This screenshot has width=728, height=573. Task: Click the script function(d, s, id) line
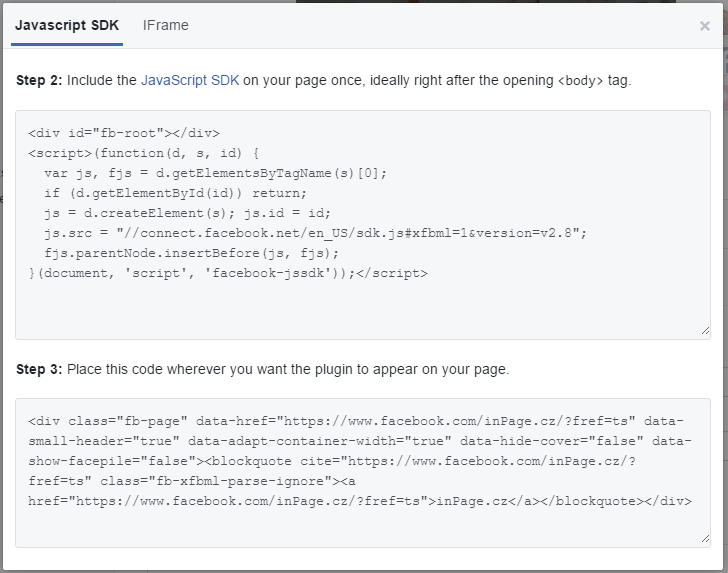[144, 153]
